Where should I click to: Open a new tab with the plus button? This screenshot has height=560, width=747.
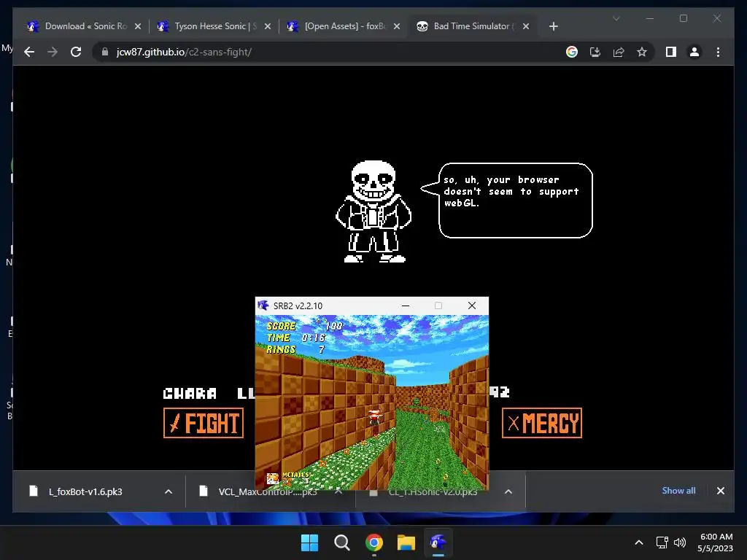pos(553,26)
